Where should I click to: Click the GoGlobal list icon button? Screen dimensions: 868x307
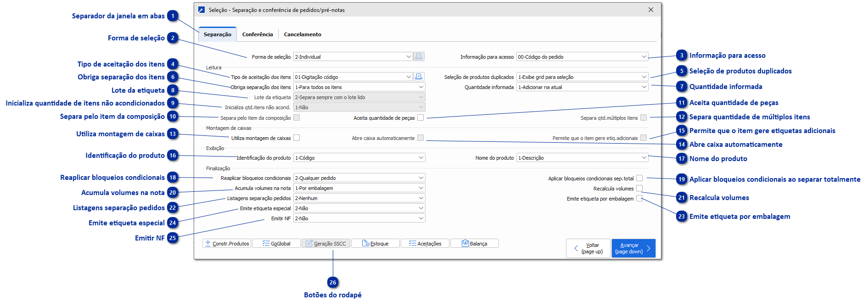(x=276, y=244)
